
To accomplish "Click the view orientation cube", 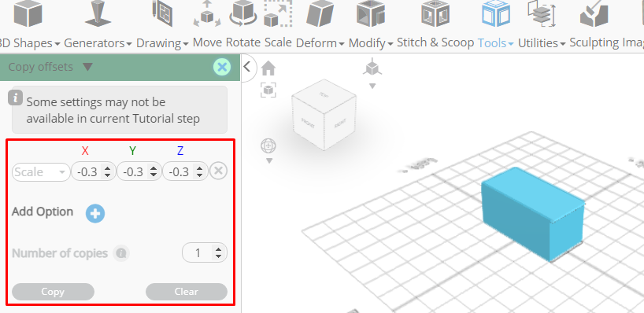I will coord(324,116).
